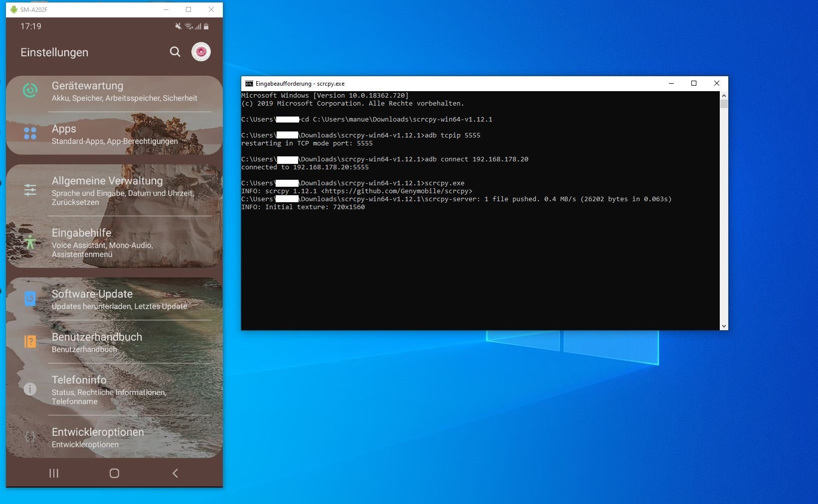Tap the Wi-Fi icon in the status bar
Image resolution: width=818 pixels, height=504 pixels.
(x=188, y=26)
